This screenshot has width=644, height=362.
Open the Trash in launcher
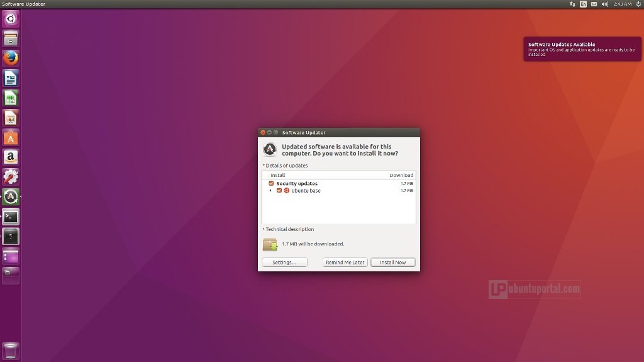point(11,351)
